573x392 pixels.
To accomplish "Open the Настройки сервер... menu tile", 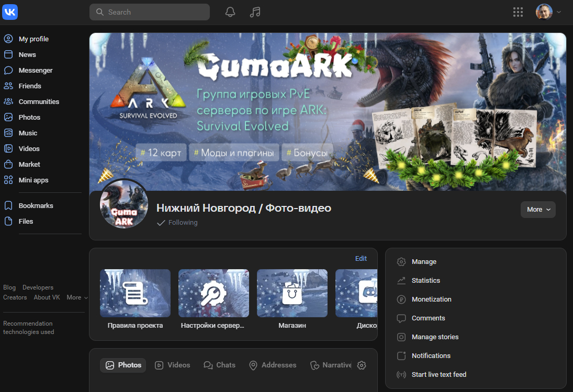I will click(214, 299).
